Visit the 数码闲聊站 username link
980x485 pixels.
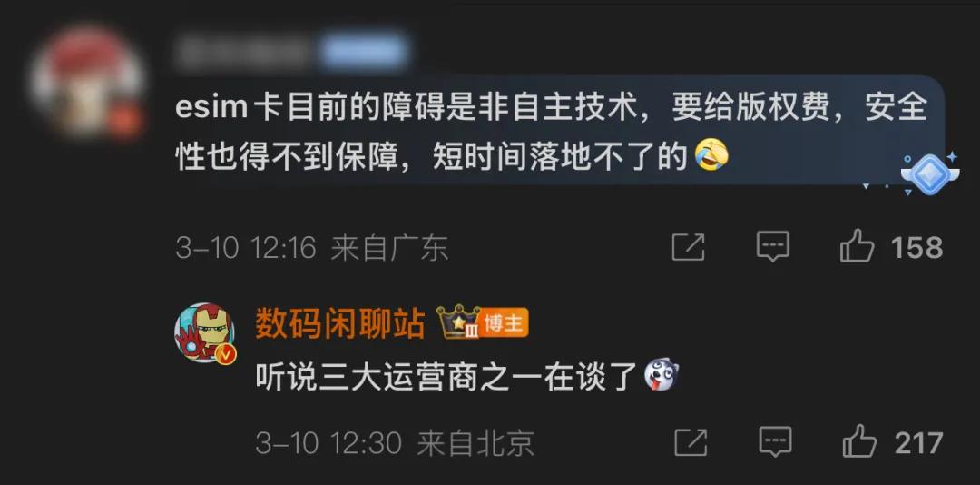pos(340,325)
